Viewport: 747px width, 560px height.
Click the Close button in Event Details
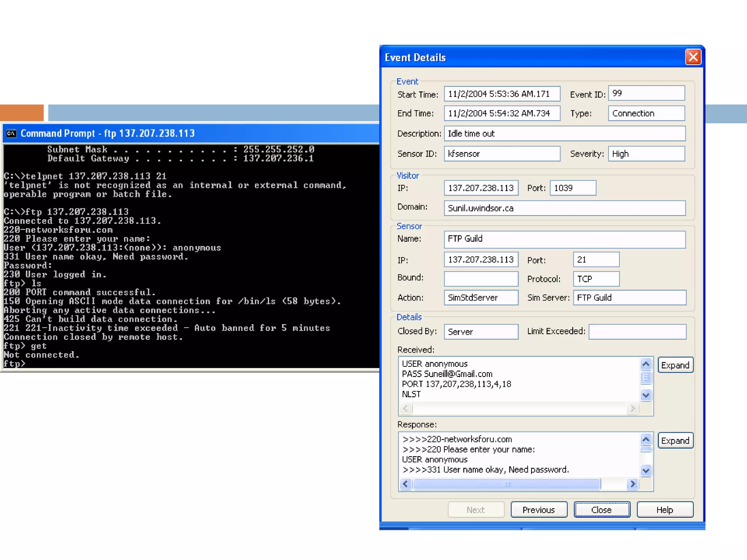click(601, 510)
